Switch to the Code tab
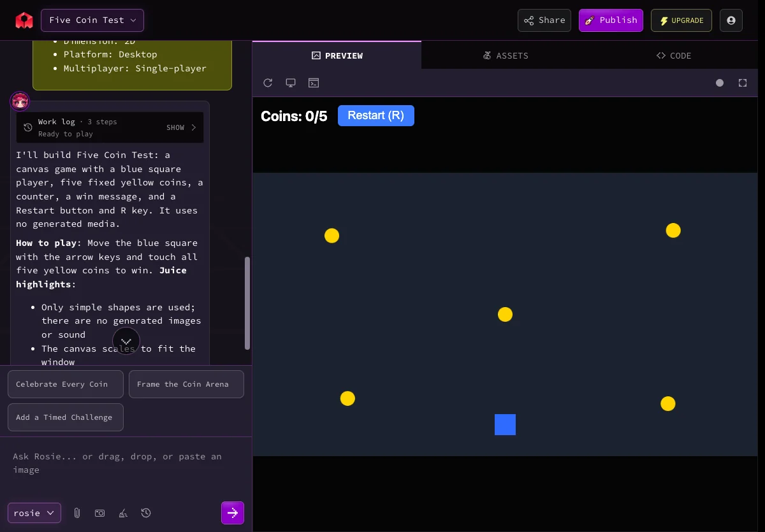 pos(674,55)
